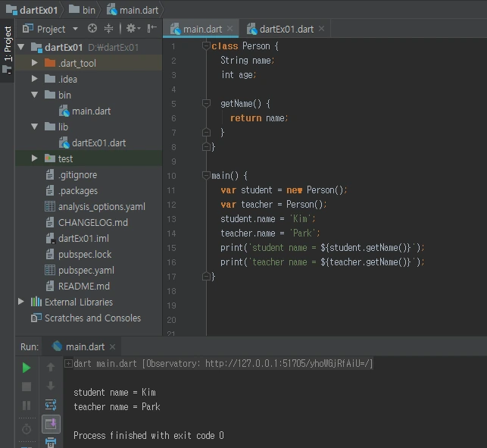Click the 'Process finished with exit code 0' line
The width and height of the screenshot is (487, 448).
[148, 435]
